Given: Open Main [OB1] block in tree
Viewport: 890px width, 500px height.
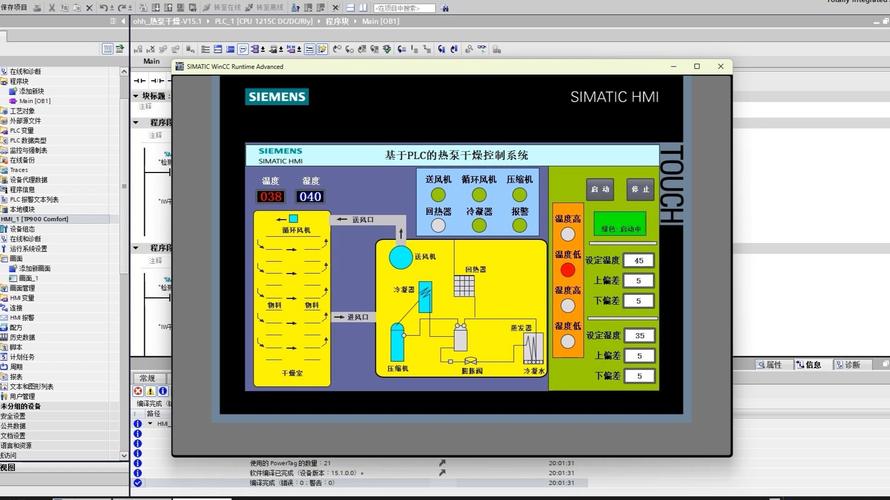Looking at the screenshot, I should pos(34,101).
